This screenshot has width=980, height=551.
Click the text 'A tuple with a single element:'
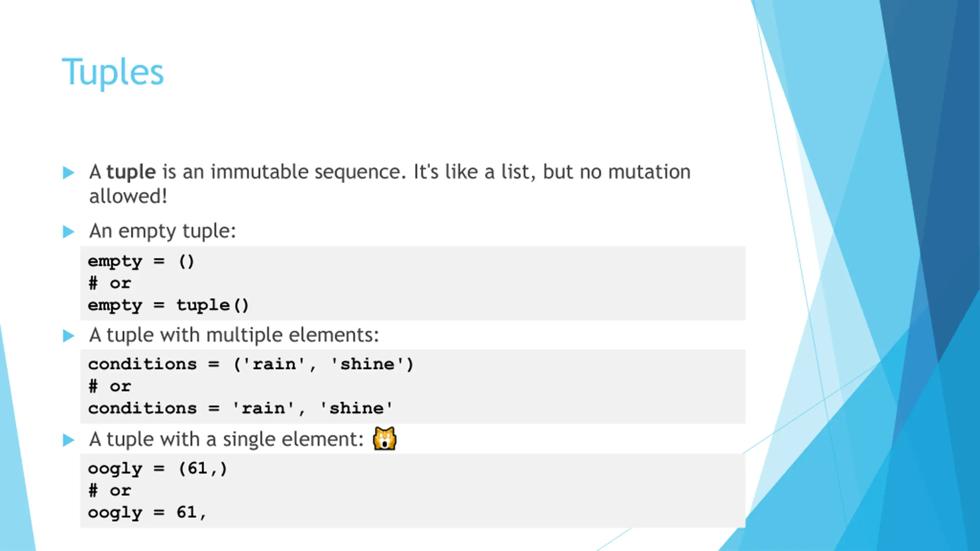tap(226, 439)
